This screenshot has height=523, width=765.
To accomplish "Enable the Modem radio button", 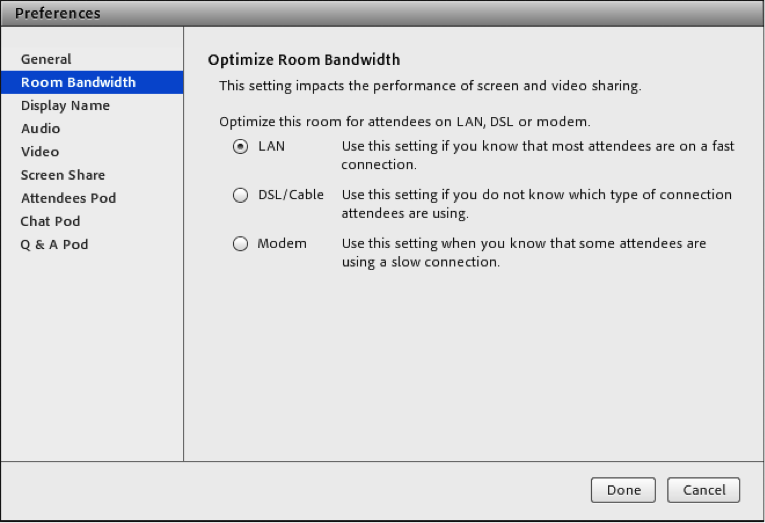I will pyautogui.click(x=240, y=243).
